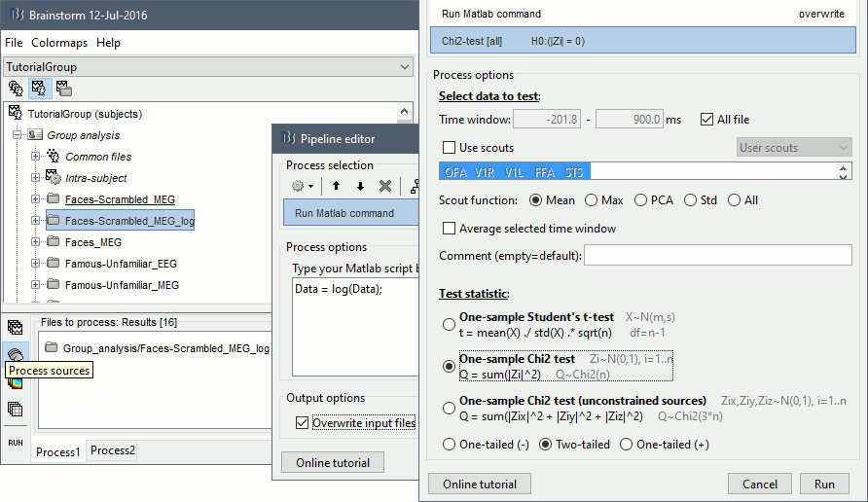
Task: Select functional data sorted by subjects view
Action: coord(40,89)
